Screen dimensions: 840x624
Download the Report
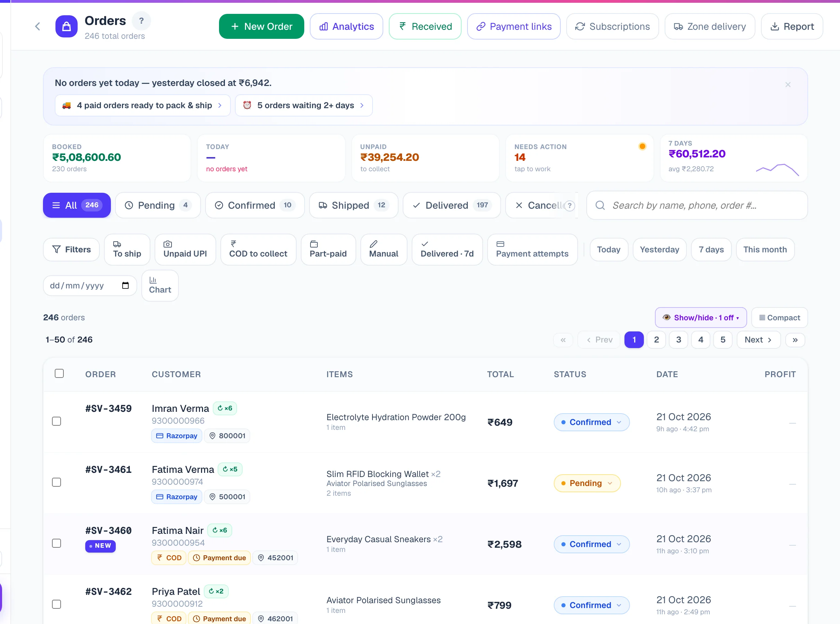pos(792,26)
